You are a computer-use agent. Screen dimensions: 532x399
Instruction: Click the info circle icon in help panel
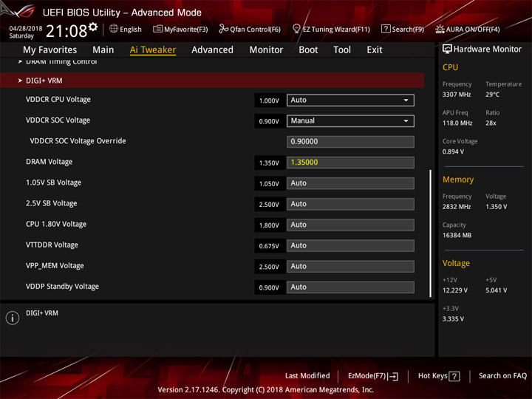click(13, 318)
